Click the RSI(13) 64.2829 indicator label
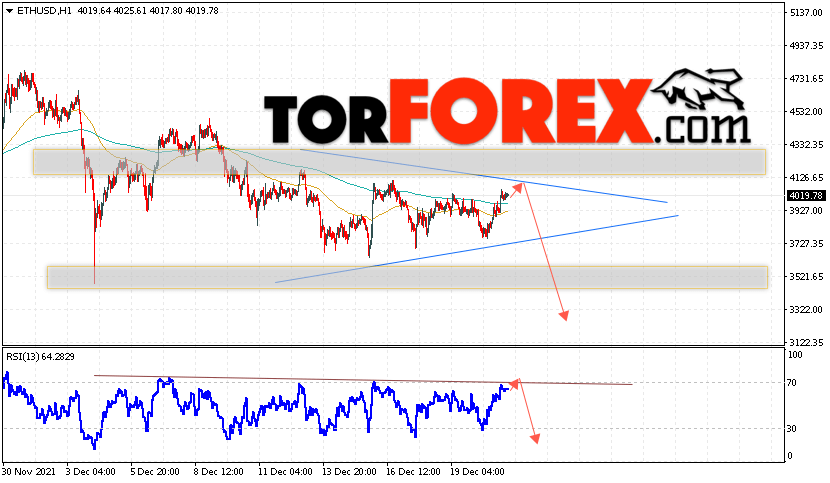The height and width of the screenshot is (483, 830). click(x=40, y=357)
